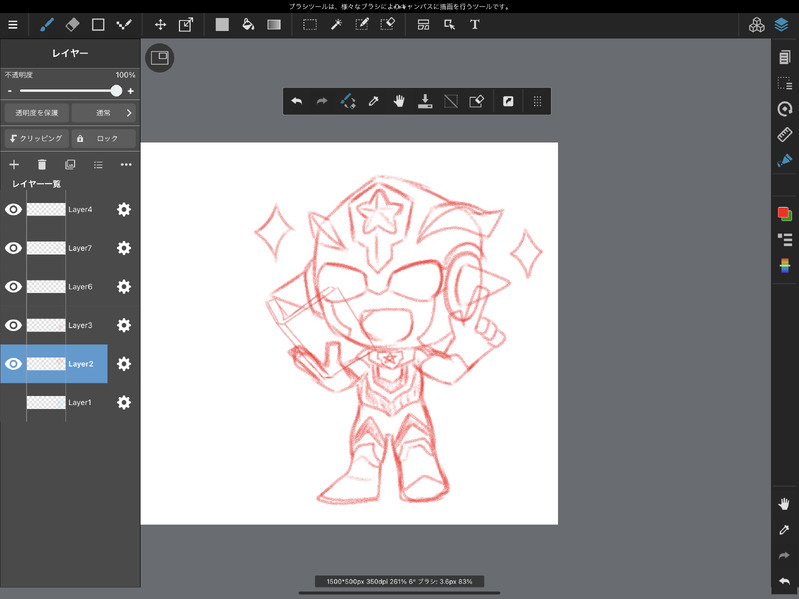Select the Brush tool in top toolbar
Screen dimensions: 799x599
46,25
